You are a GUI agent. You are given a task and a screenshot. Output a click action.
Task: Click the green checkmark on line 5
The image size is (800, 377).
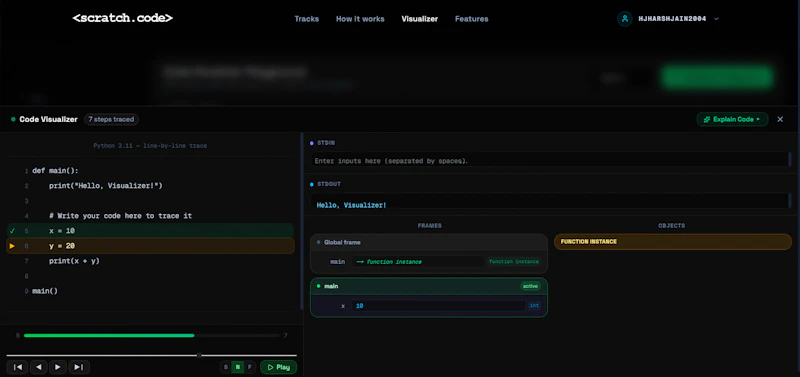coord(13,231)
